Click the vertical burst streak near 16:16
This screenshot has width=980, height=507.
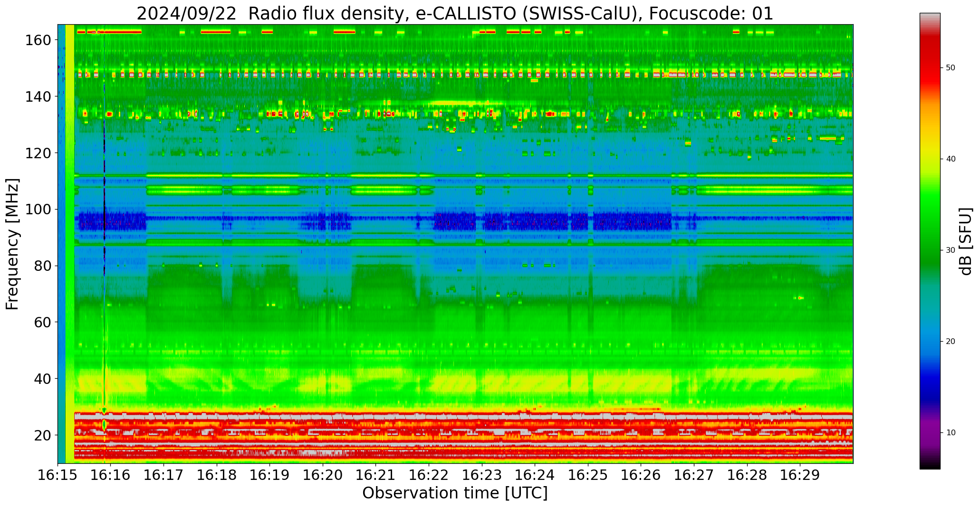click(105, 244)
